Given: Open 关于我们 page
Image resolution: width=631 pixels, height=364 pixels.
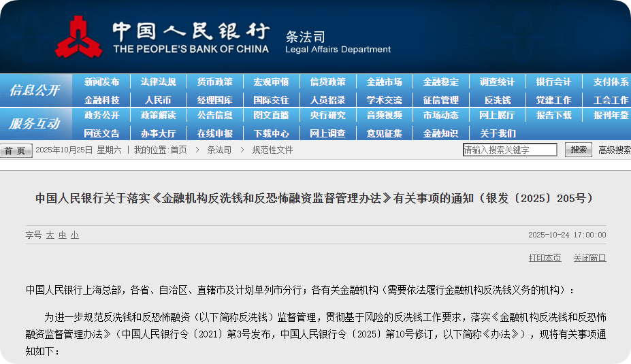Looking at the screenshot, I should pyautogui.click(x=498, y=133).
